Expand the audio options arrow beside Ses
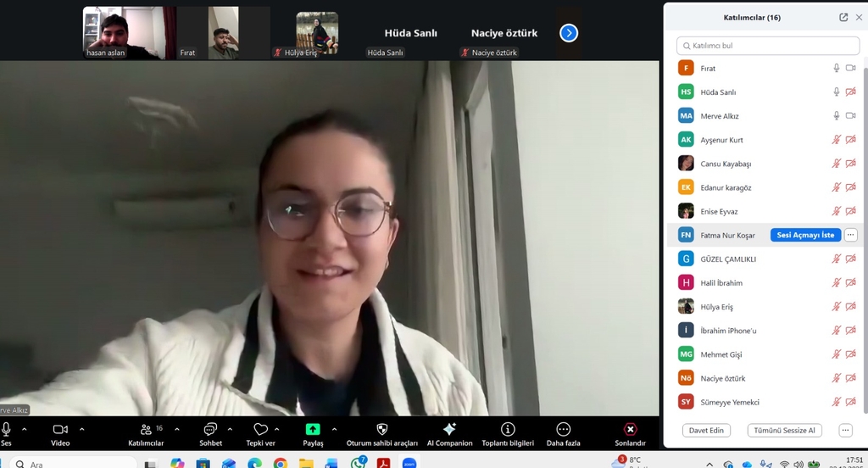This screenshot has height=468, width=868. (x=24, y=429)
